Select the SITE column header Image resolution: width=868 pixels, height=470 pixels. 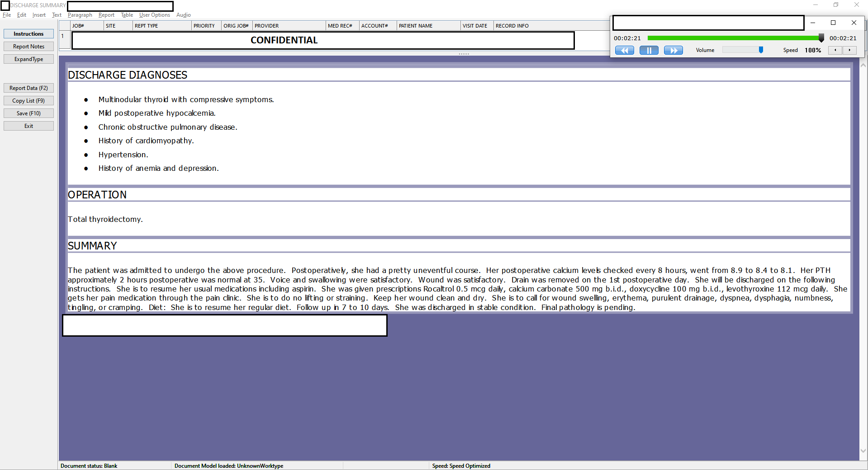(118, 26)
